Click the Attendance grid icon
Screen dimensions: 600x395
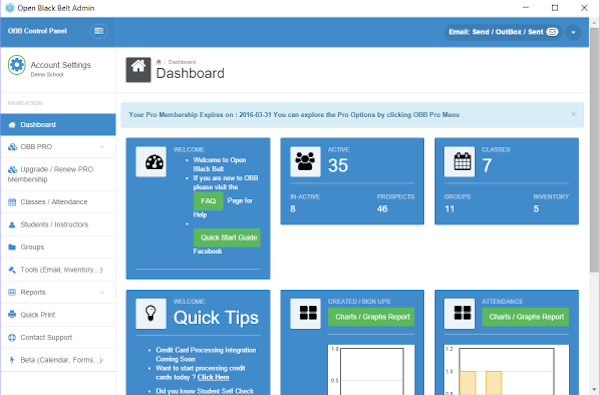point(460,314)
